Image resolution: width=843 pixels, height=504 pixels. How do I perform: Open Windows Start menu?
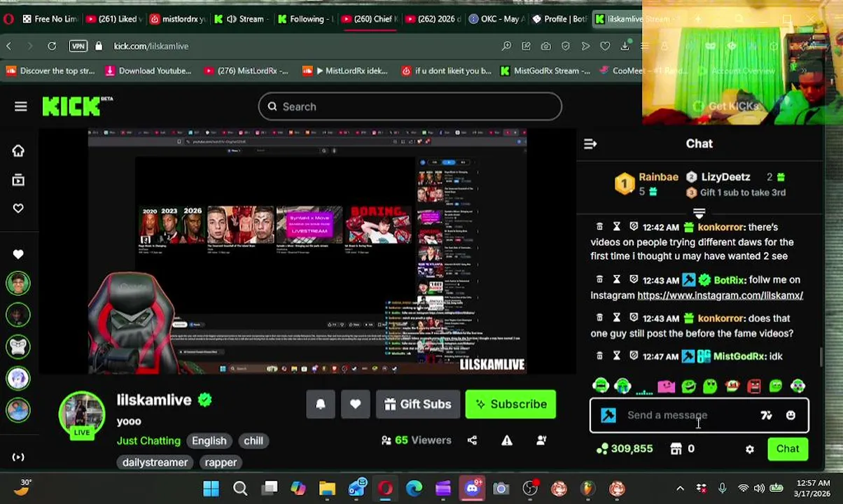click(x=211, y=488)
